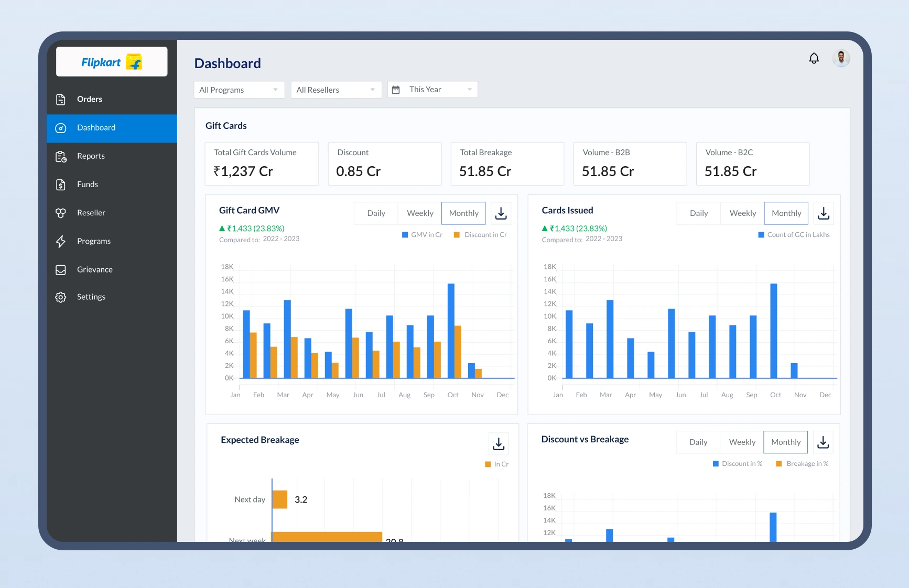Toggle Discount in Cr orange legend swatch

[457, 235]
